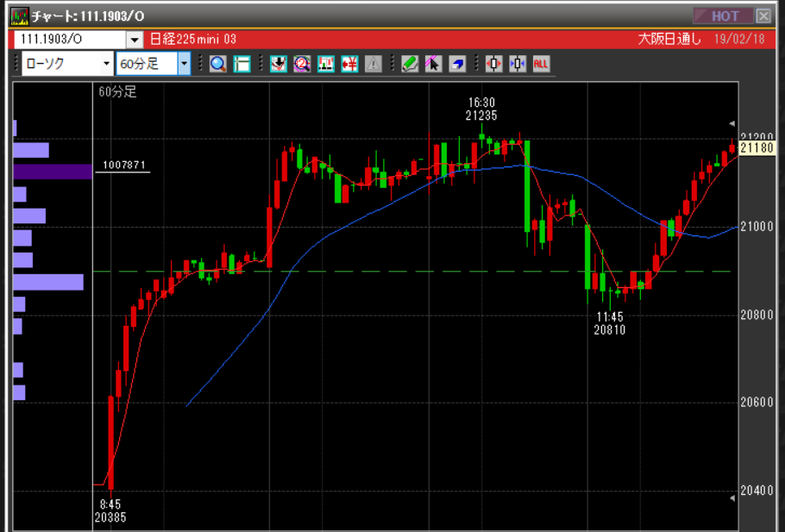Click the 111.1903/O symbol input field
This screenshot has height=532, width=785.
(70, 40)
